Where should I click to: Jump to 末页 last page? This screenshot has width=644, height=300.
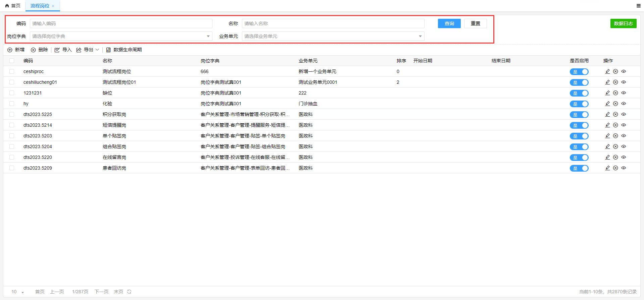click(118, 292)
